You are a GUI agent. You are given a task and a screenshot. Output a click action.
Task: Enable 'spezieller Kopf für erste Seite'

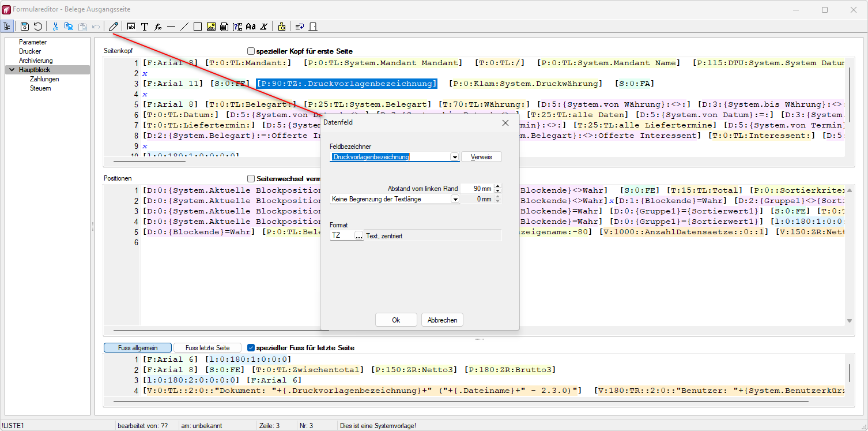251,51
